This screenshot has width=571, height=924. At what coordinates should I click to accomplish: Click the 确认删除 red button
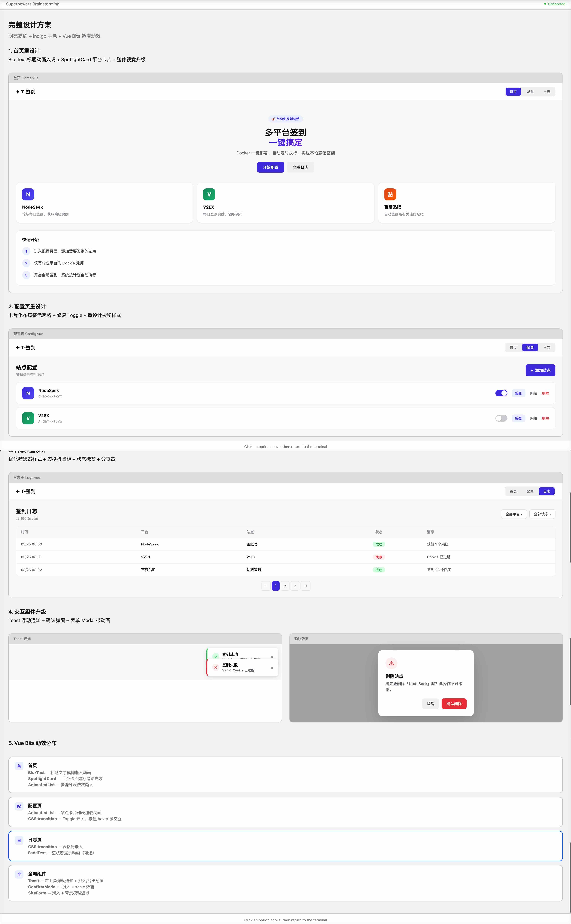pyautogui.click(x=454, y=704)
